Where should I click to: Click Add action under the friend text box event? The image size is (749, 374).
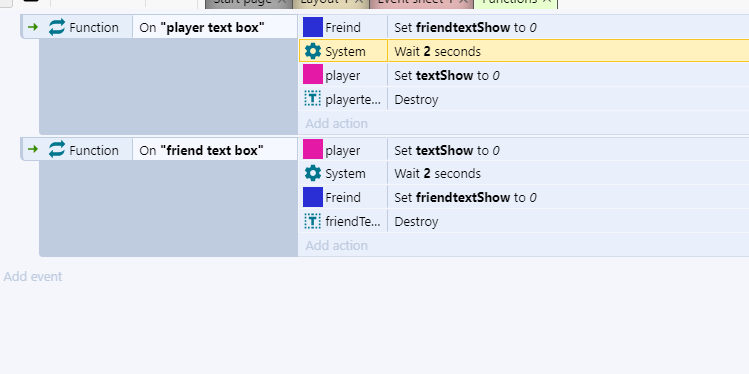coord(336,245)
